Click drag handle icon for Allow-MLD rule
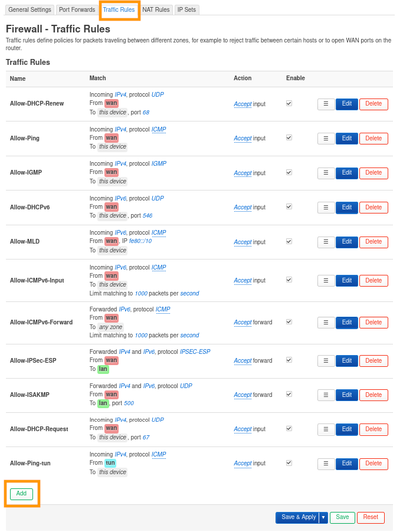Image resolution: width=403 pixels, height=532 pixels. tap(326, 242)
